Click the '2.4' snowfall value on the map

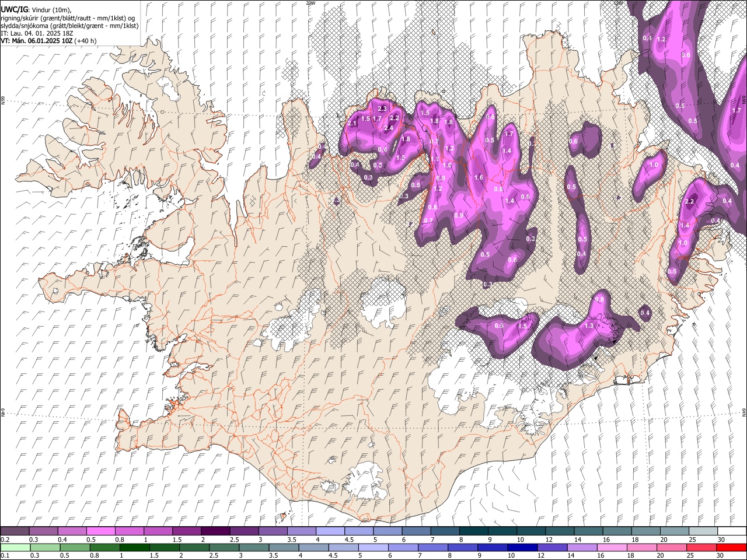389,128
